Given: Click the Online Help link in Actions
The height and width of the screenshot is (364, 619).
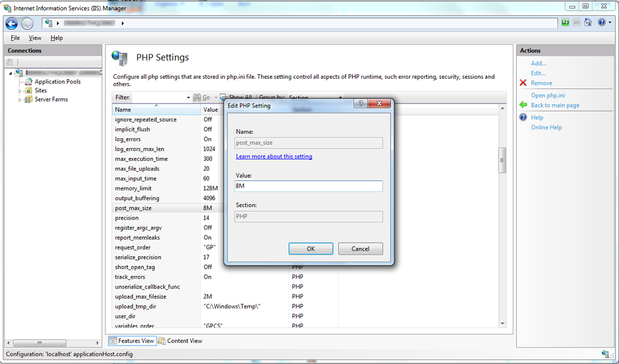Looking at the screenshot, I should click(x=546, y=127).
